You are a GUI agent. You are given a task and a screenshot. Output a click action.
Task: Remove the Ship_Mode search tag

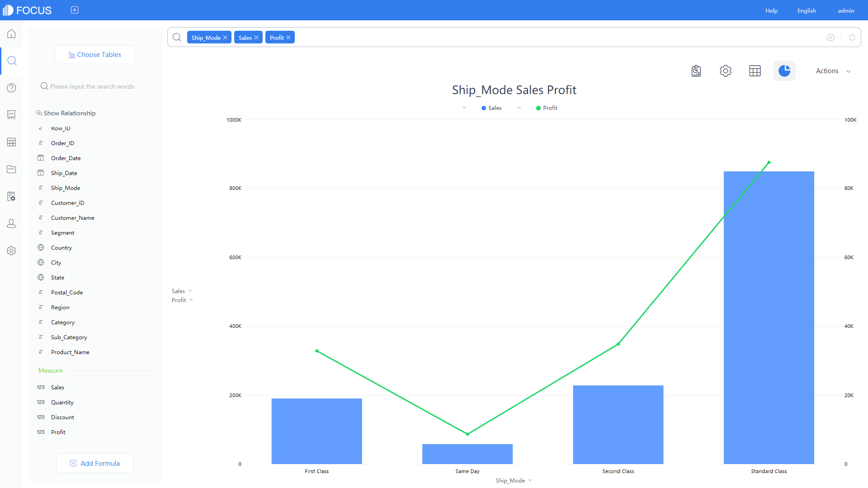click(225, 38)
